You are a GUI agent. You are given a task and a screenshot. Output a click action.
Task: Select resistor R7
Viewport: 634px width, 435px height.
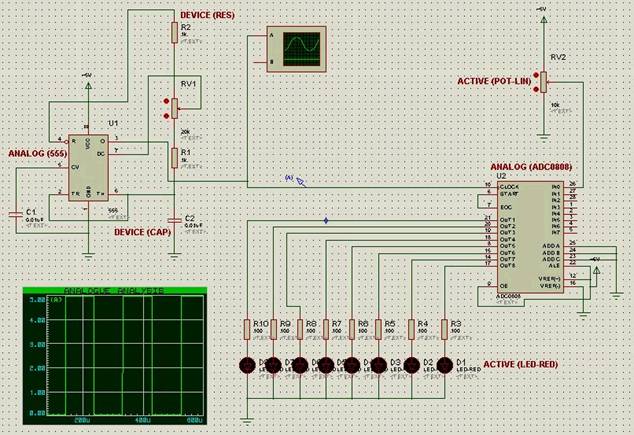tap(326, 329)
